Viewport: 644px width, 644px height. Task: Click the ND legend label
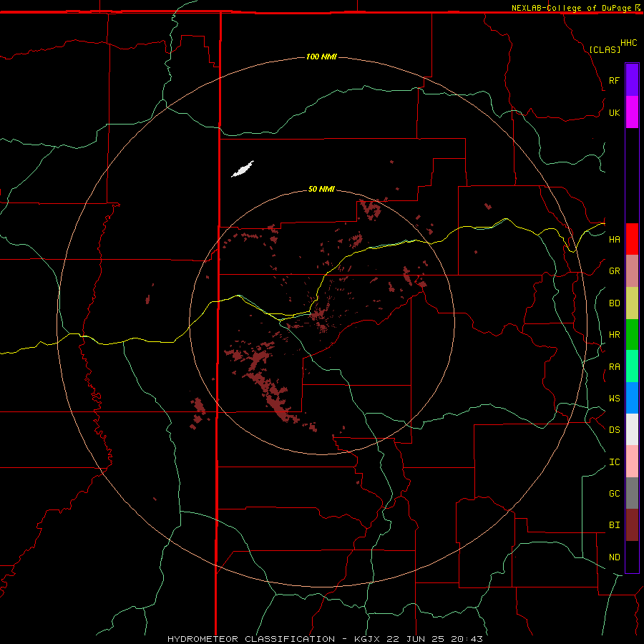[x=614, y=557]
